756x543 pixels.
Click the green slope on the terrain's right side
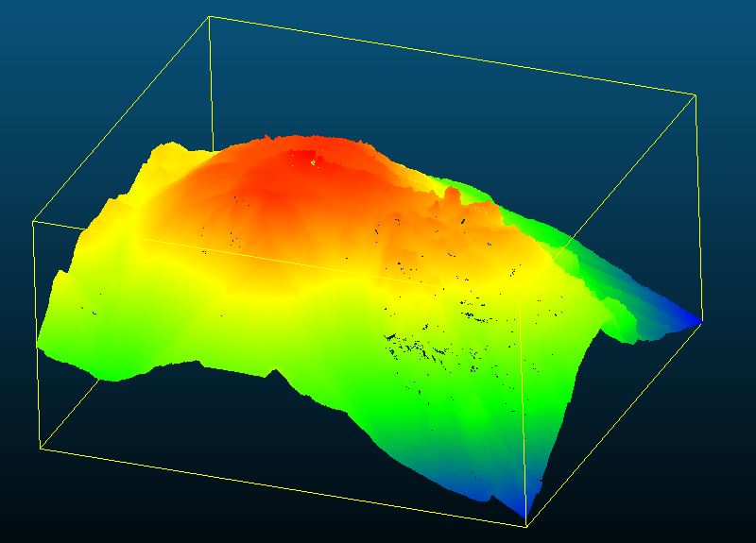click(x=605, y=283)
